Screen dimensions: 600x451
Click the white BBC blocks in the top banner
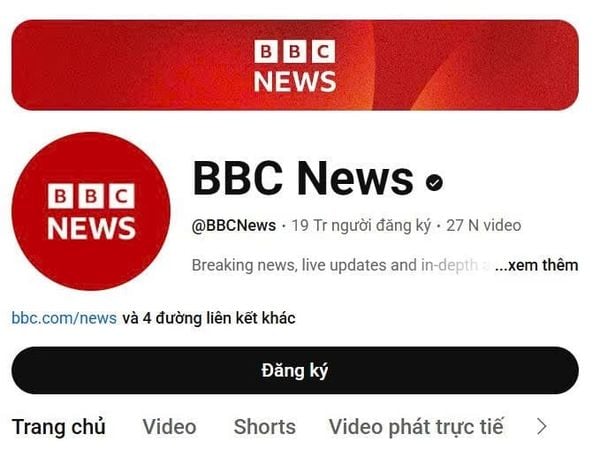point(295,51)
